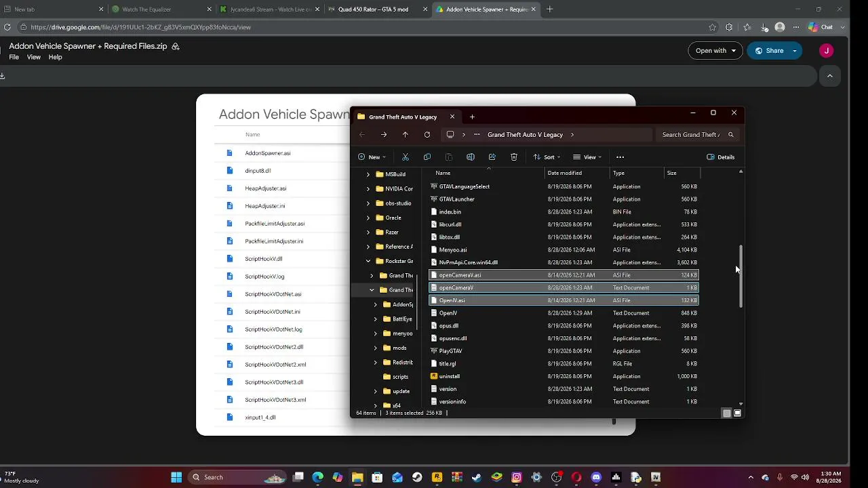This screenshot has height=488, width=868.
Task: Expand the MSBuild folder in the tree
Action: pyautogui.click(x=368, y=174)
